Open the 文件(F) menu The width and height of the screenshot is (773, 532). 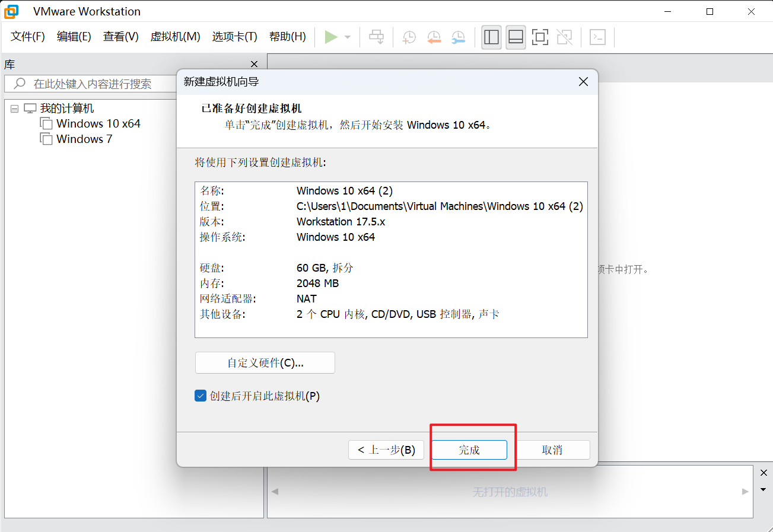28,37
